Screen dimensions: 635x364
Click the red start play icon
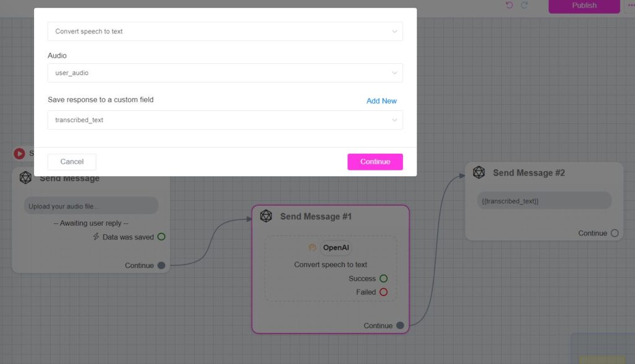point(19,153)
